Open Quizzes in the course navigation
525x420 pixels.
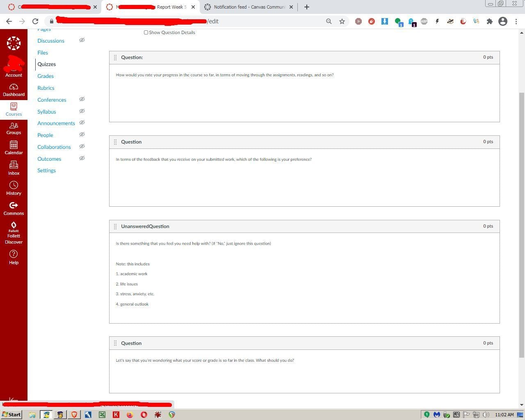46,64
